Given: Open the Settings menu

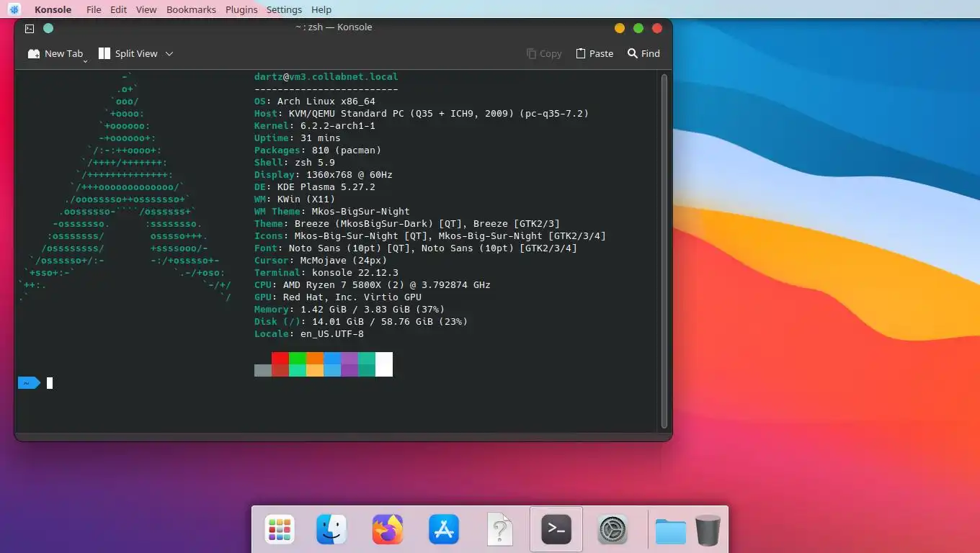Looking at the screenshot, I should [284, 9].
